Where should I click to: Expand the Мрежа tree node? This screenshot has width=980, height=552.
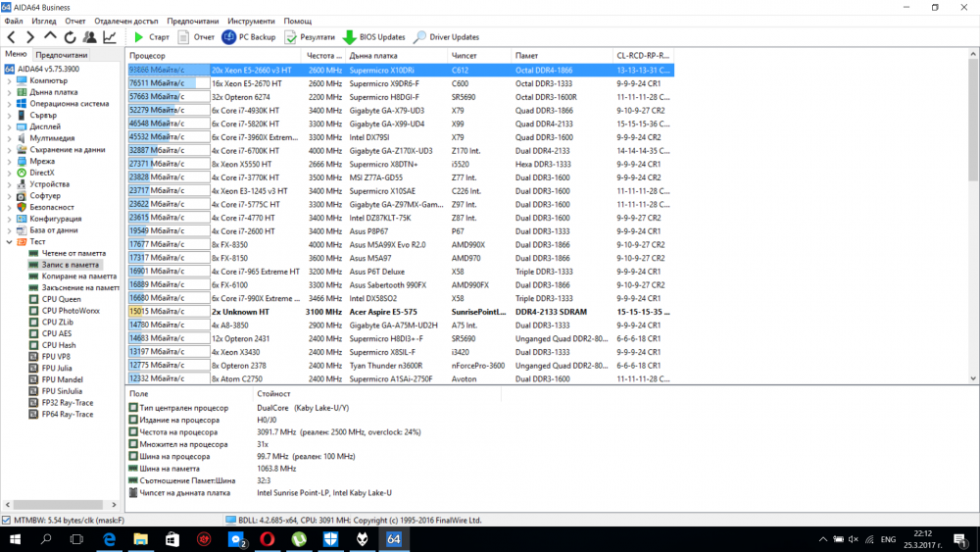coord(10,162)
